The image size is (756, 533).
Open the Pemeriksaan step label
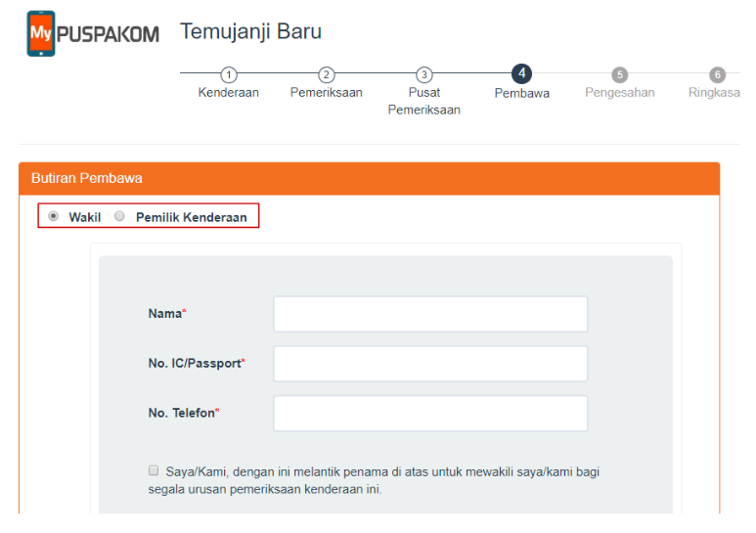tap(327, 93)
